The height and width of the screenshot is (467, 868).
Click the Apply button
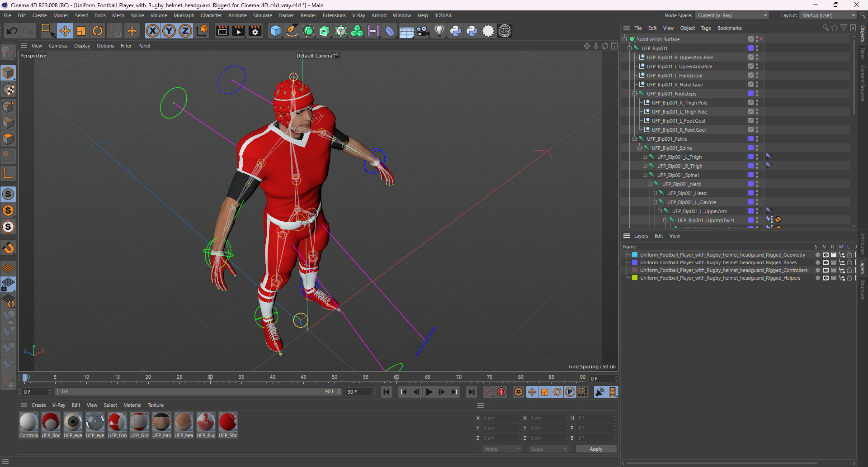[596, 449]
